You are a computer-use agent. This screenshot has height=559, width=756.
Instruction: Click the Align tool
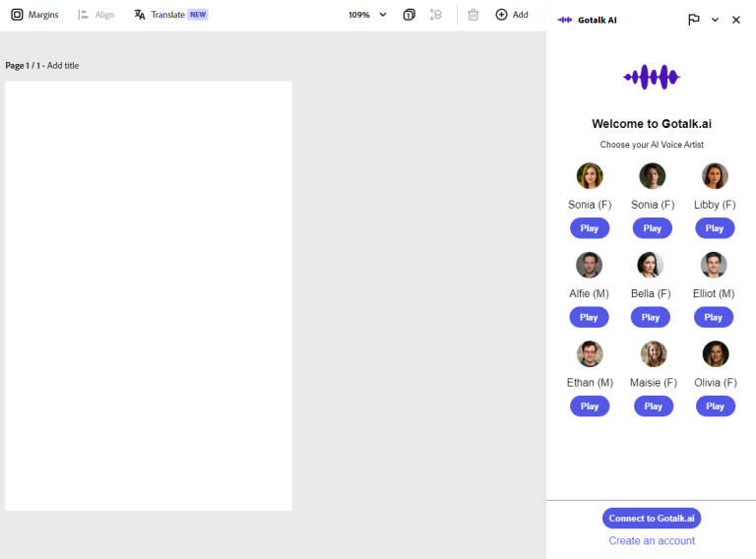pos(95,15)
